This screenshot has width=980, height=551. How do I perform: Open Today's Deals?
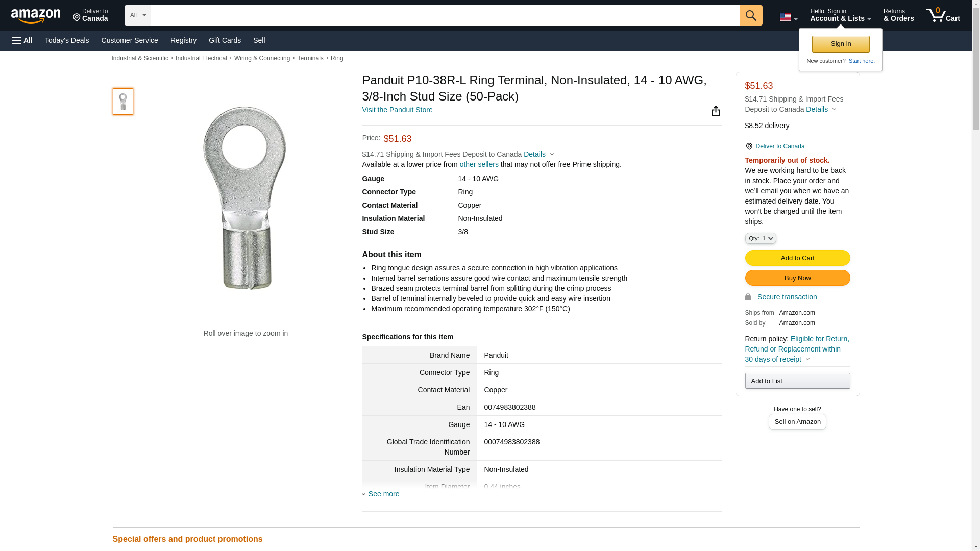[67, 40]
